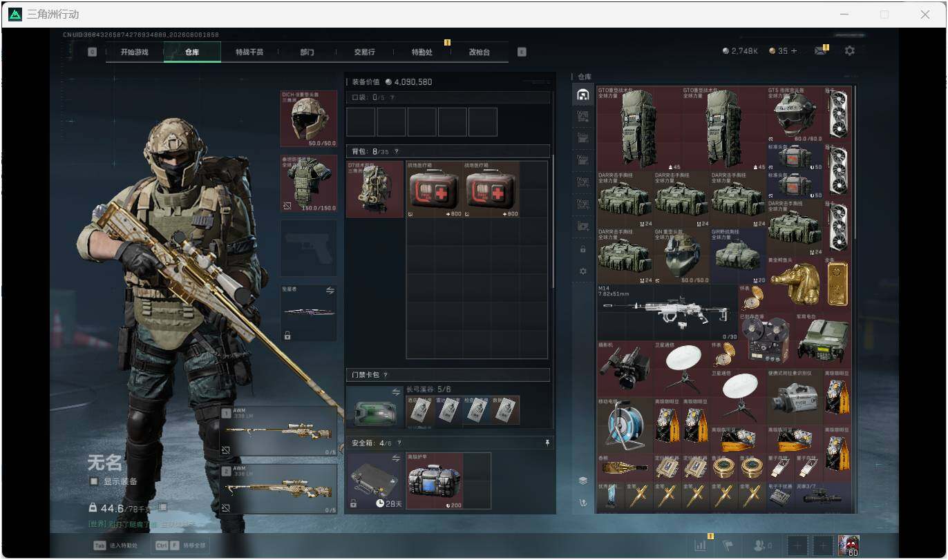Click the swap arrows on the safe box case
The width and height of the screenshot is (948, 560).
[396, 458]
